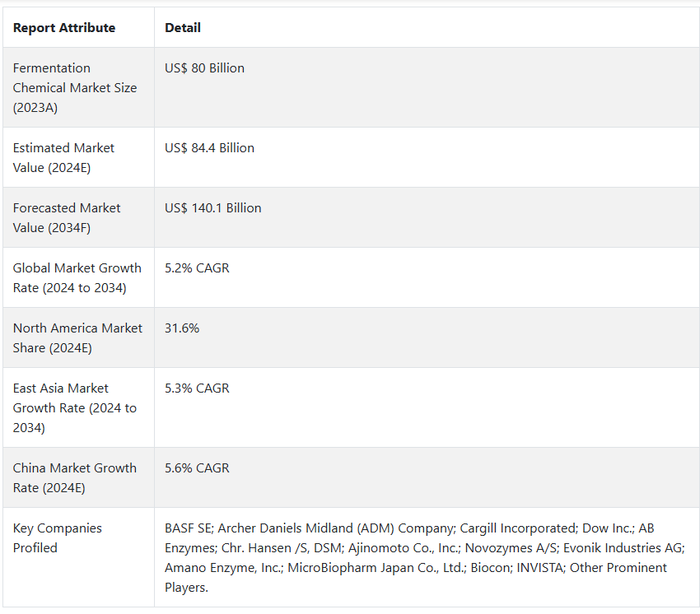Click the BASF SE company name
Viewport: 700px width, 614px height.
(x=188, y=528)
